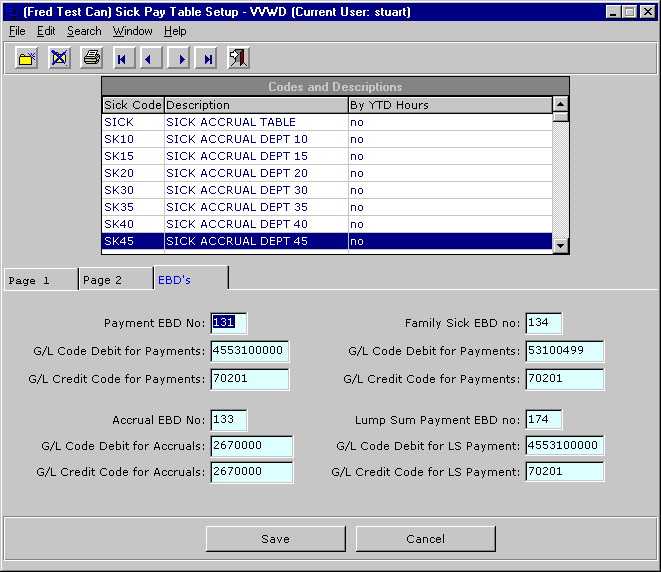Go to the previous record
661x572 pixels.
point(150,59)
